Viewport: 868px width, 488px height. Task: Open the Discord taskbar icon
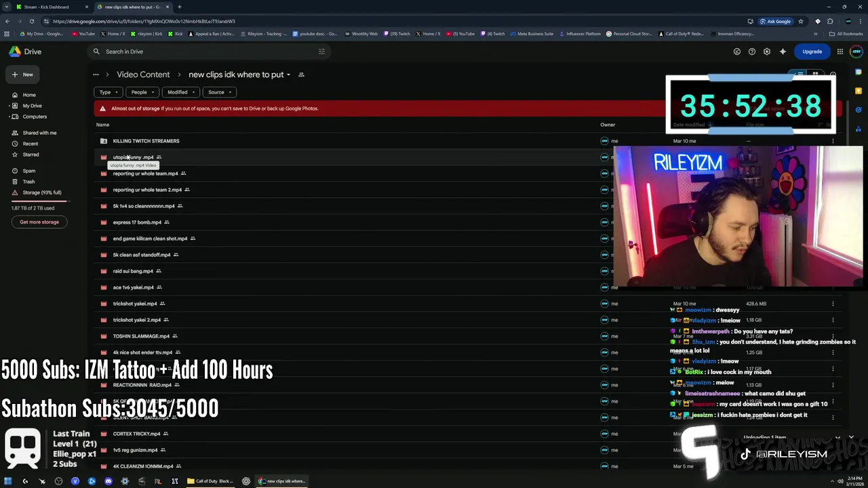pos(108,481)
